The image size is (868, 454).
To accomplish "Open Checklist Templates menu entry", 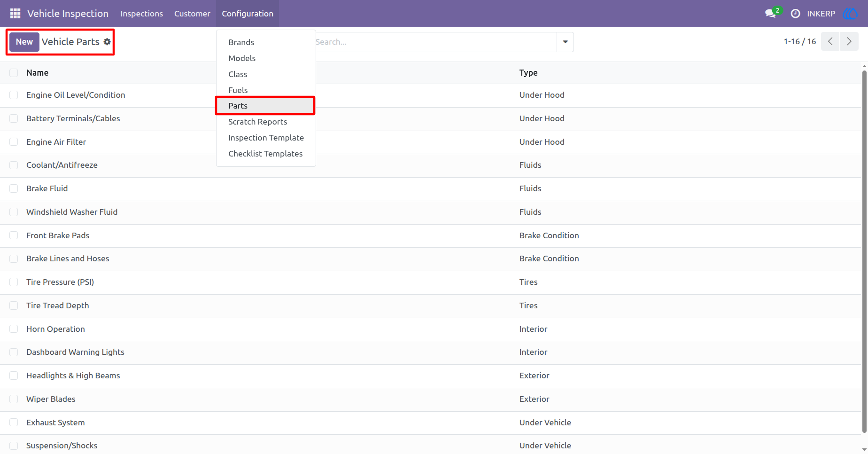I will [x=266, y=154].
